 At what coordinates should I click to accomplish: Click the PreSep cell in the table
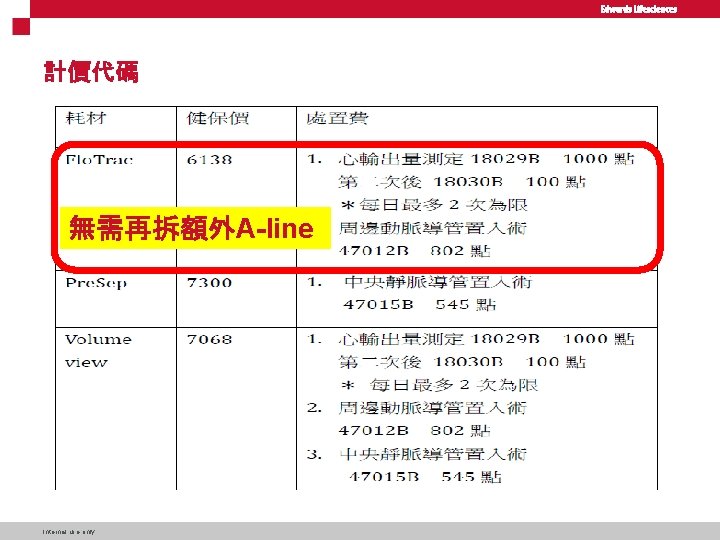96,283
